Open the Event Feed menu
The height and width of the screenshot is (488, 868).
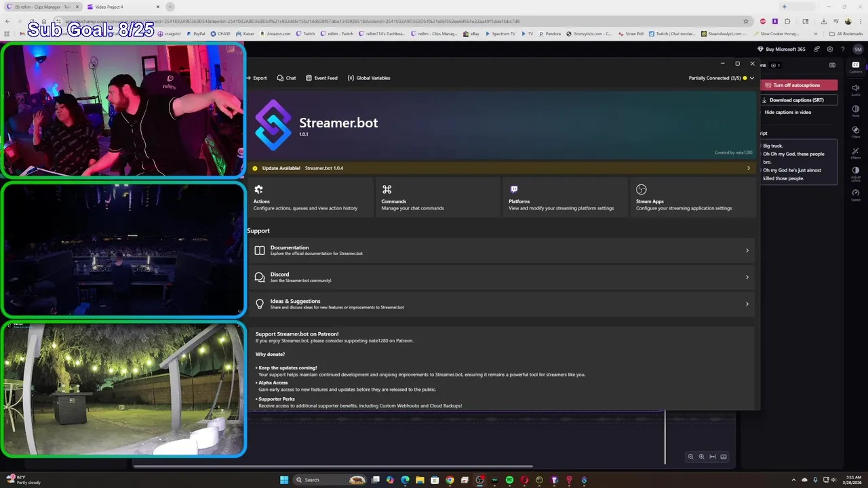(x=321, y=78)
